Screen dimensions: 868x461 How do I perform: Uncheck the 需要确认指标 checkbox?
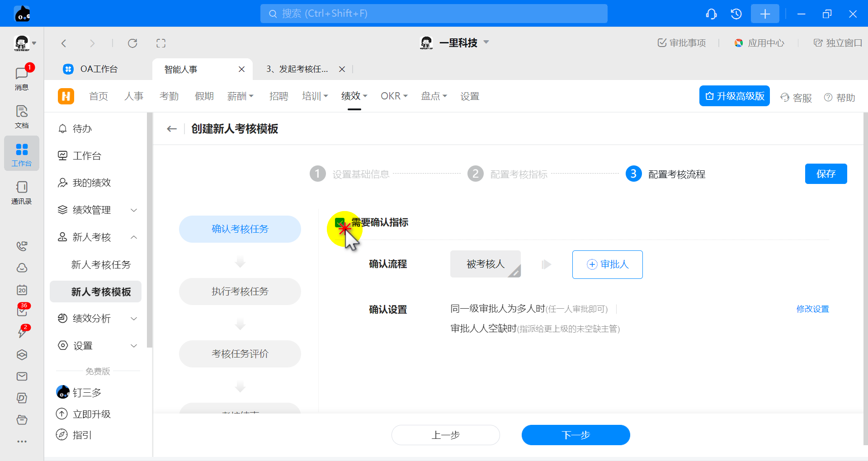[x=340, y=223]
